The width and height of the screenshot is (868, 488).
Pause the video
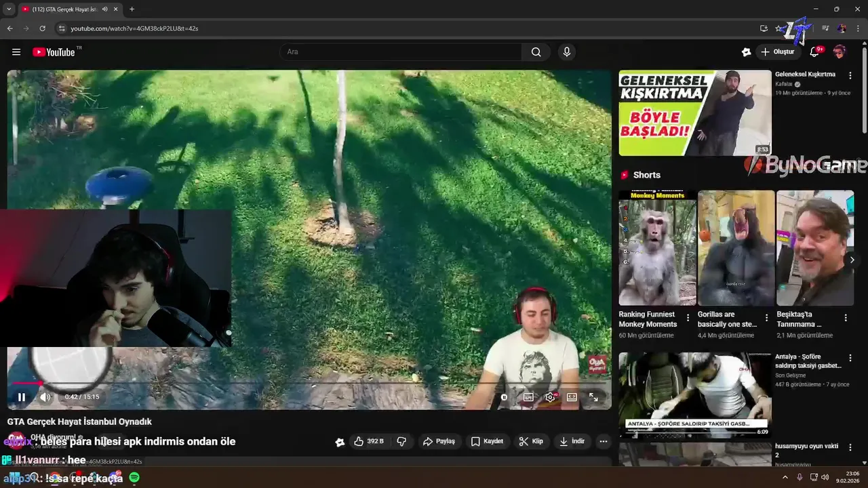click(22, 397)
